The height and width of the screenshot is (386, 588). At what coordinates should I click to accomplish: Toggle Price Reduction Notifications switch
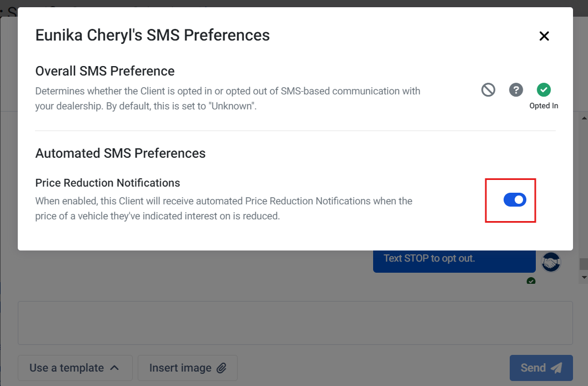coord(515,200)
